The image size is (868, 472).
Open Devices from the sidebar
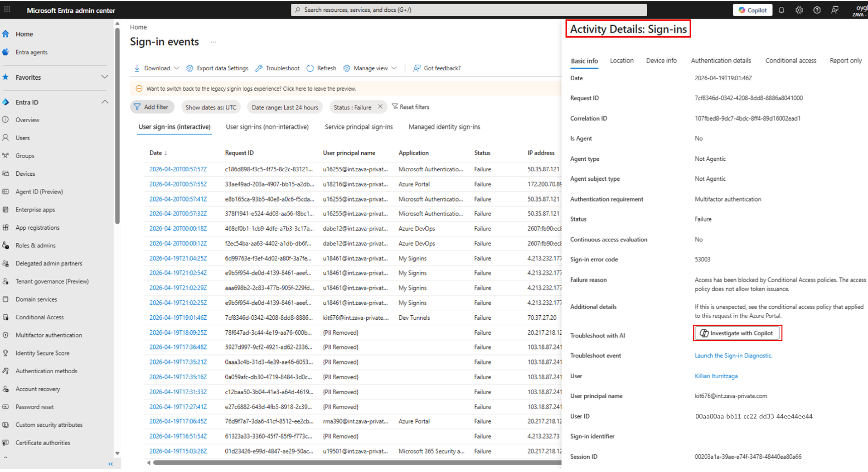(25, 173)
